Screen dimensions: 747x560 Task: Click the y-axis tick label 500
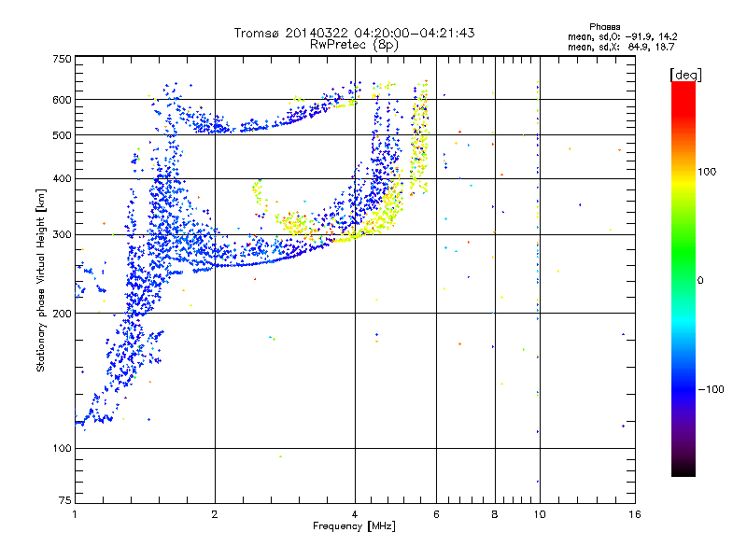tap(62, 135)
